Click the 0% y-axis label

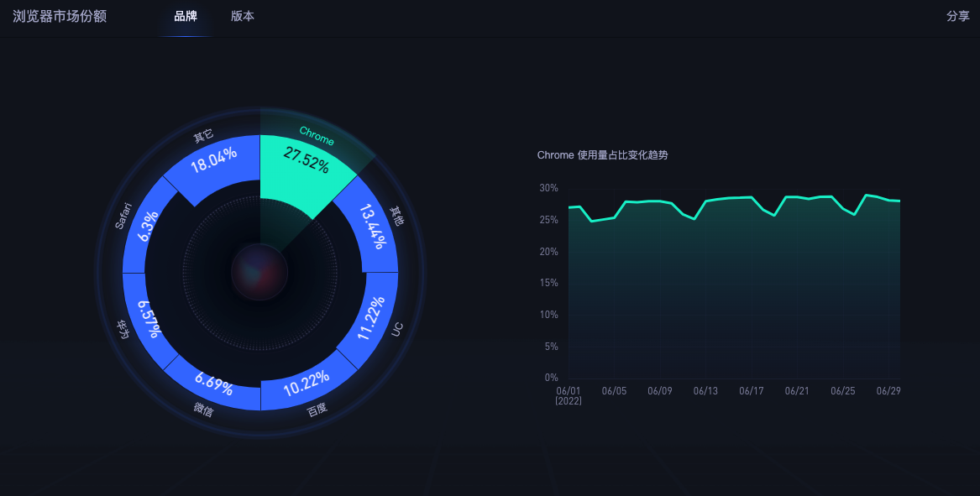point(551,378)
